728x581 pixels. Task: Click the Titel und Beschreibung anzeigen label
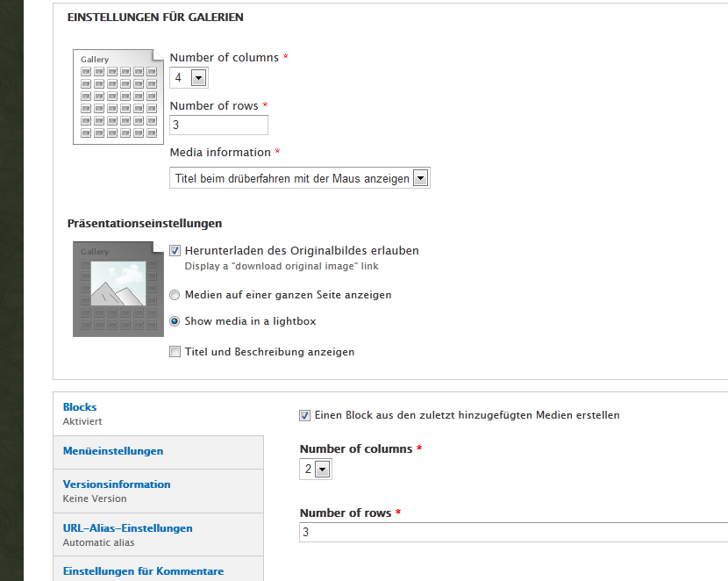(x=269, y=352)
